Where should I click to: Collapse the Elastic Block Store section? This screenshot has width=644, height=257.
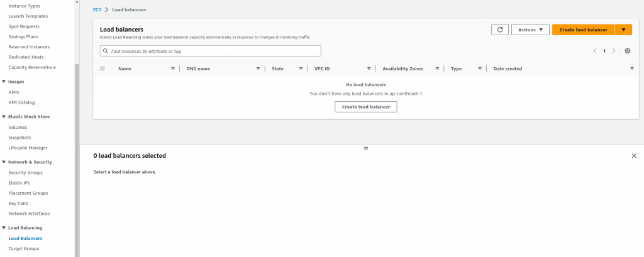[4, 117]
